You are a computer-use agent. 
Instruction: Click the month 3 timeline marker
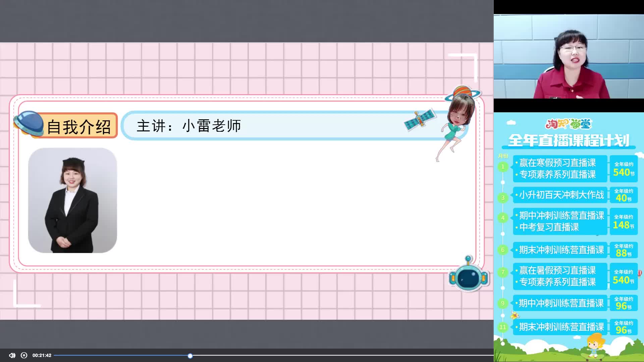(x=503, y=198)
